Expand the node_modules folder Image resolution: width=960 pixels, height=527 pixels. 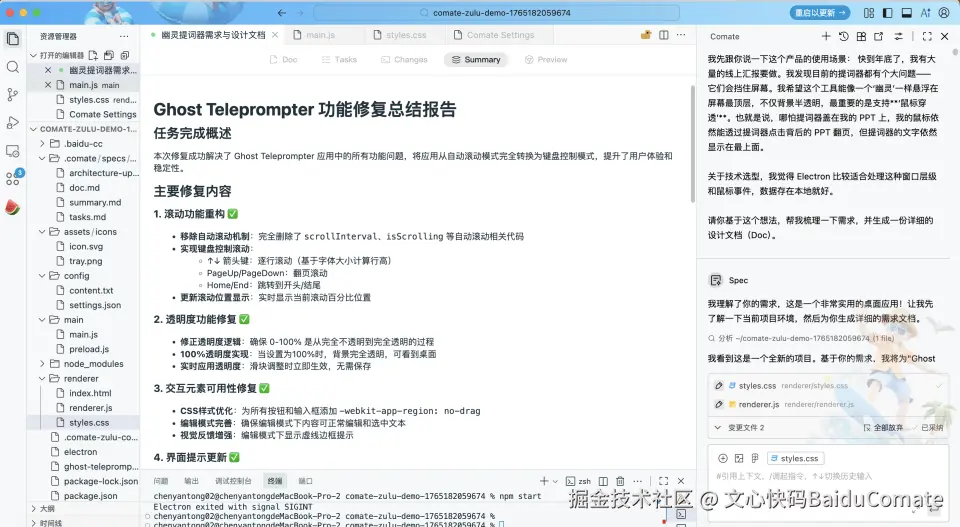click(x=42, y=364)
